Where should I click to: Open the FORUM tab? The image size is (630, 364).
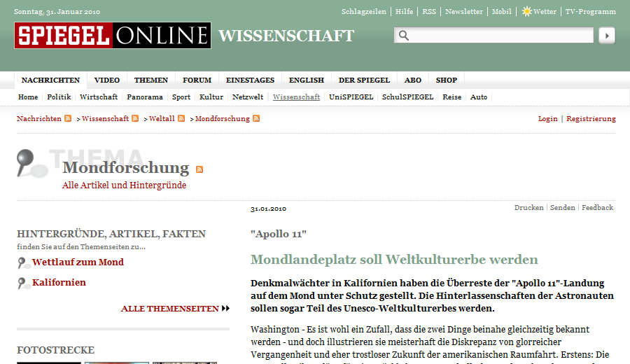pos(197,80)
